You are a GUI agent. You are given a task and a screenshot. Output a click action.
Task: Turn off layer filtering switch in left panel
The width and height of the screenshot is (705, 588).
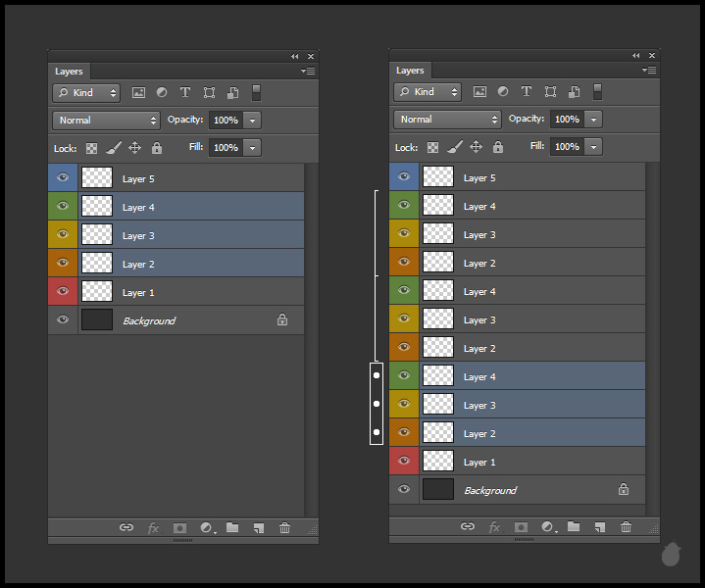tap(256, 92)
